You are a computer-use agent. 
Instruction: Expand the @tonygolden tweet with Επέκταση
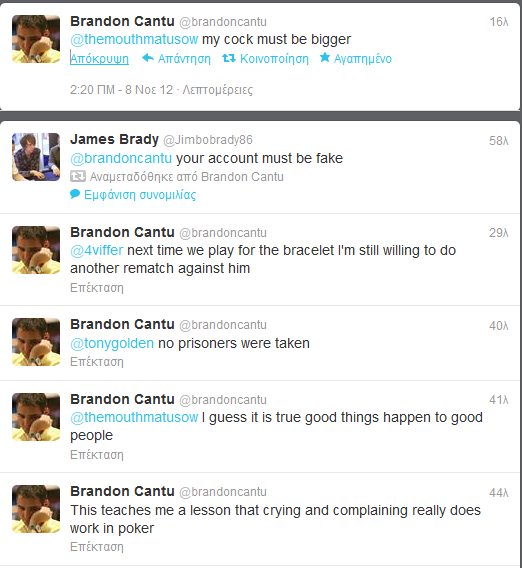(x=97, y=362)
